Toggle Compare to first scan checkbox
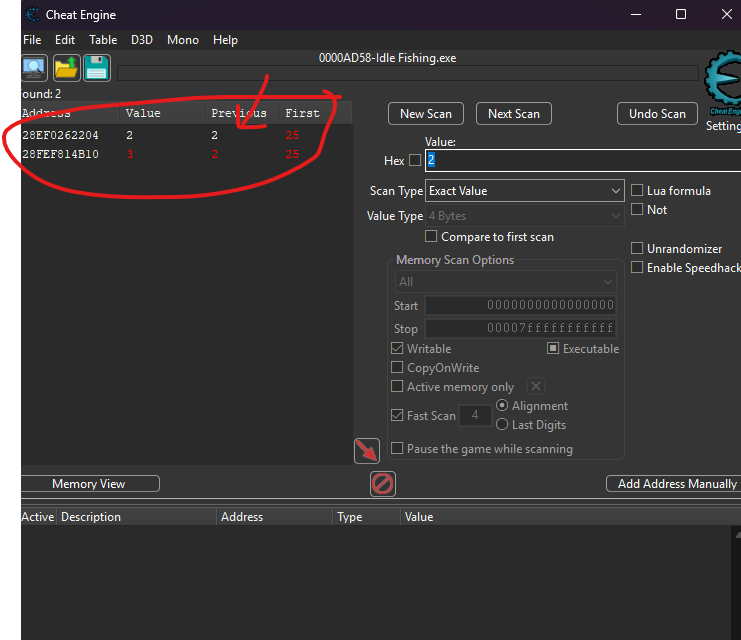This screenshot has height=640, width=741. [432, 237]
